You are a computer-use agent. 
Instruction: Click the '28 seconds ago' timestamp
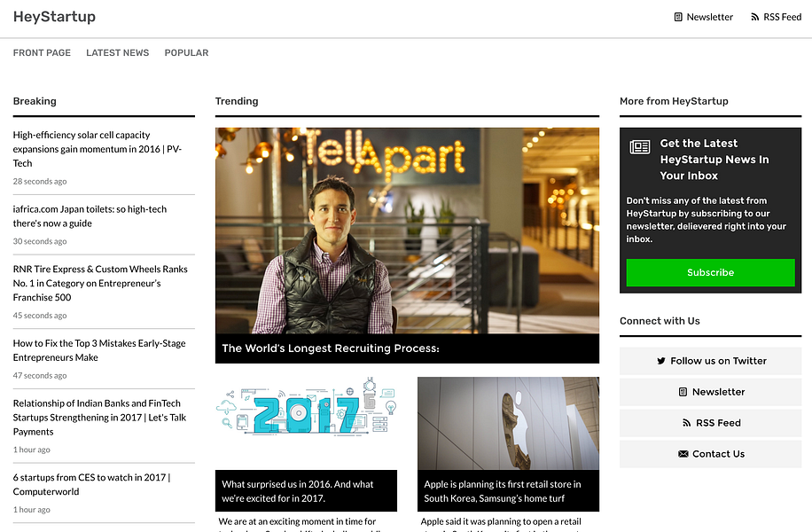(40, 182)
